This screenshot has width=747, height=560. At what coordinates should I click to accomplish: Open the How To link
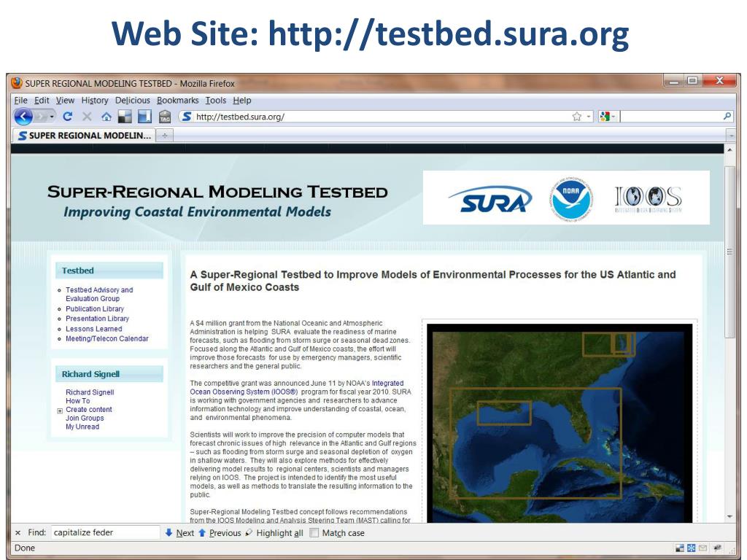click(77, 401)
